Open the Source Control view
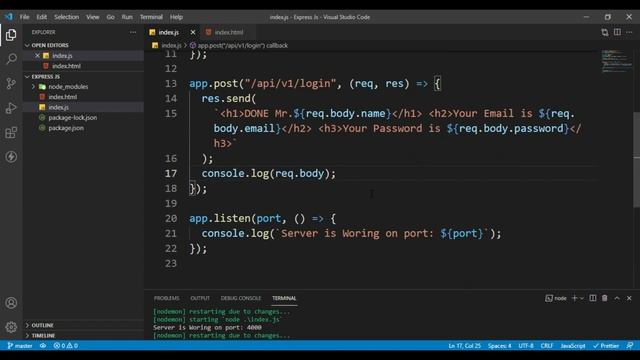640x360 pixels. (x=11, y=83)
